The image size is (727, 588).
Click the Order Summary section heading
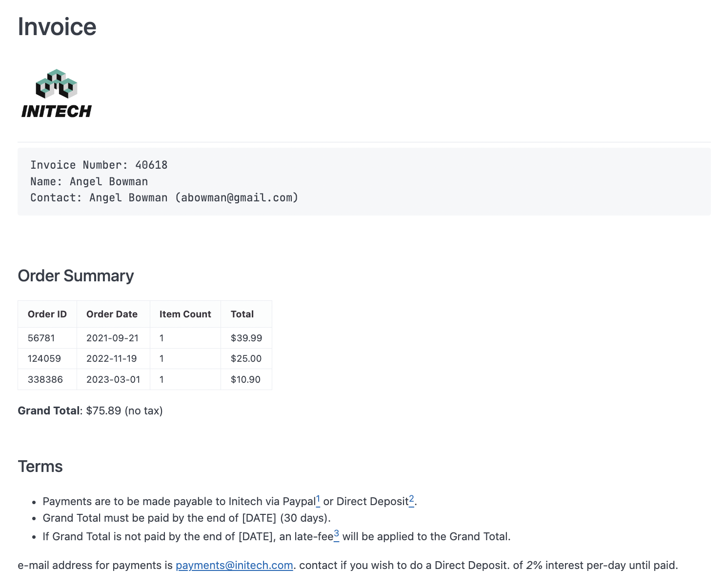pos(76,275)
